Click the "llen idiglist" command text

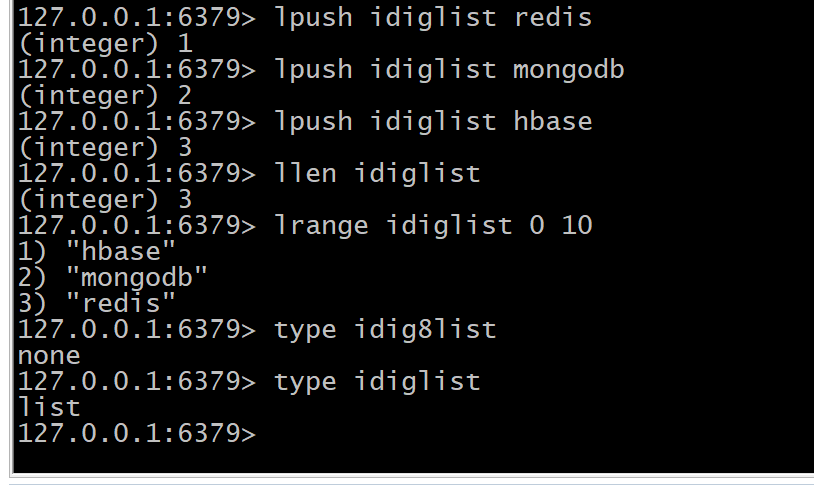tap(377, 173)
